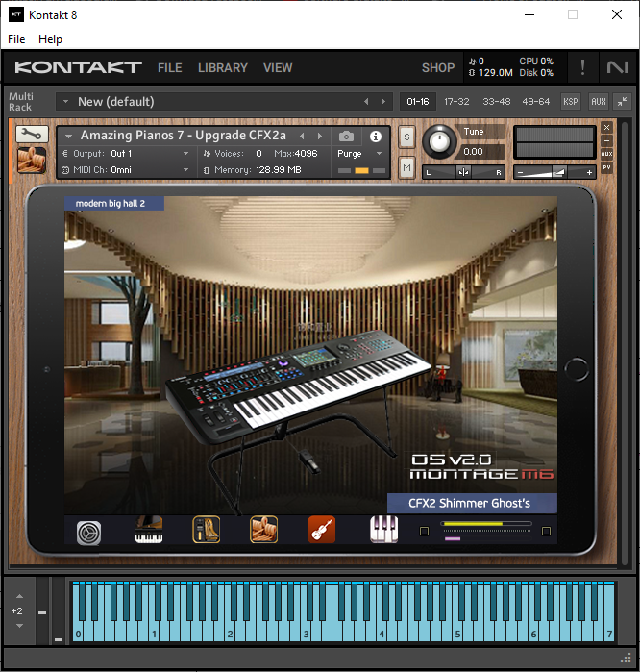Go to next multi with right arrow
Viewport: 640px width, 672px height.
[x=383, y=102]
